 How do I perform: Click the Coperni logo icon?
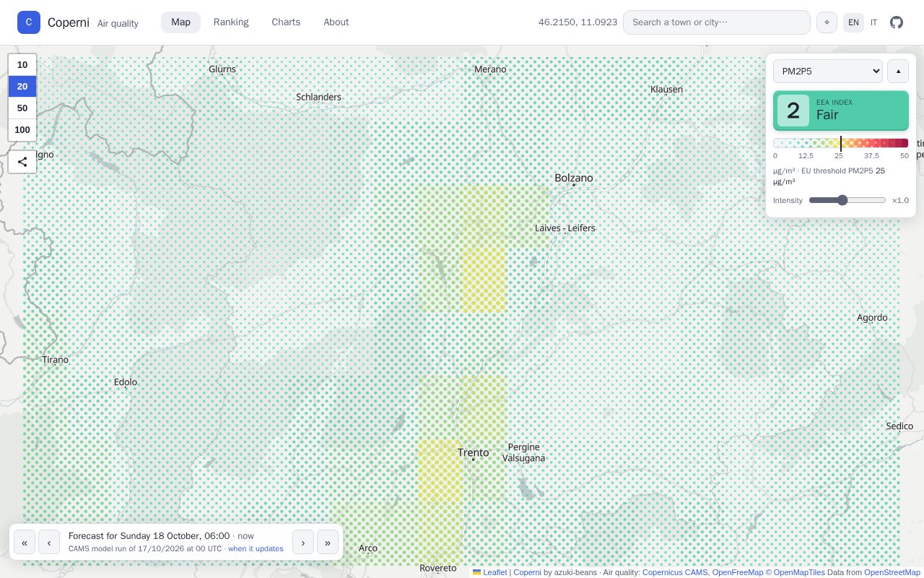pos(29,22)
